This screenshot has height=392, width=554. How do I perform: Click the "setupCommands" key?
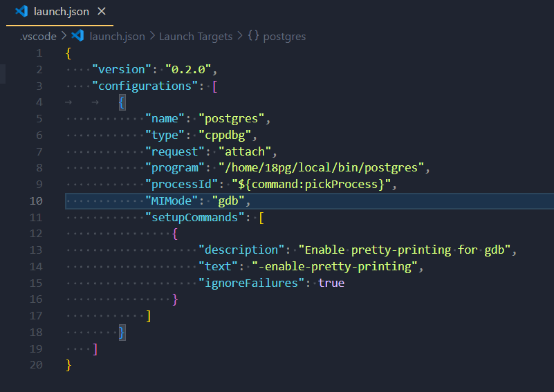194,218
